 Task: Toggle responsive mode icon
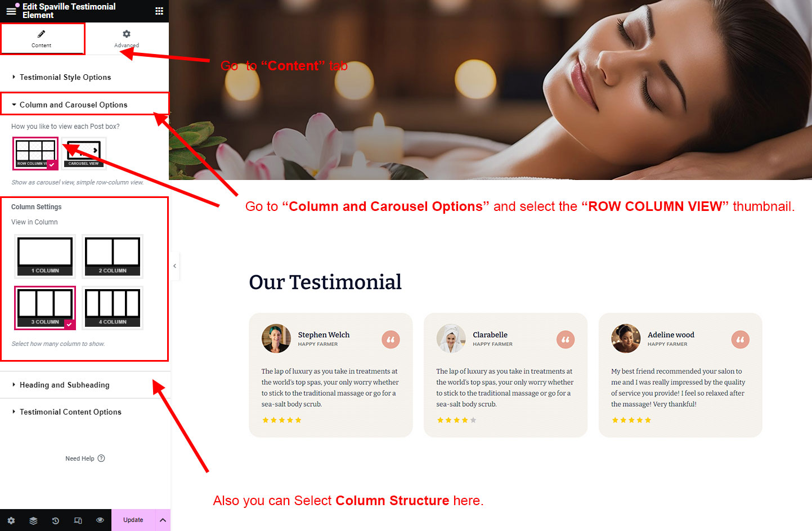click(78, 520)
